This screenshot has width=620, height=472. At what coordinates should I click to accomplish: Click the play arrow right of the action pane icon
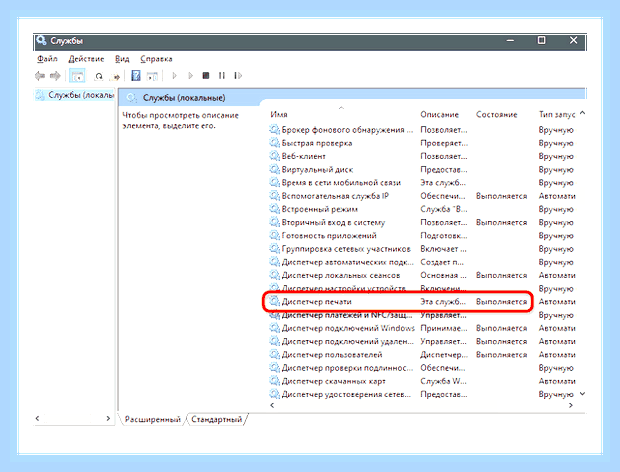[174, 76]
